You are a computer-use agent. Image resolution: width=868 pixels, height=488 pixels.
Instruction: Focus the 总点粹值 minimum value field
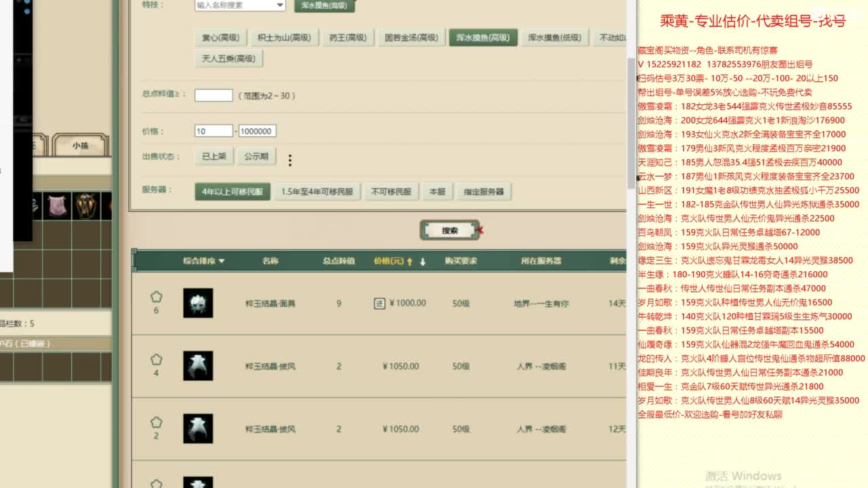click(x=214, y=96)
